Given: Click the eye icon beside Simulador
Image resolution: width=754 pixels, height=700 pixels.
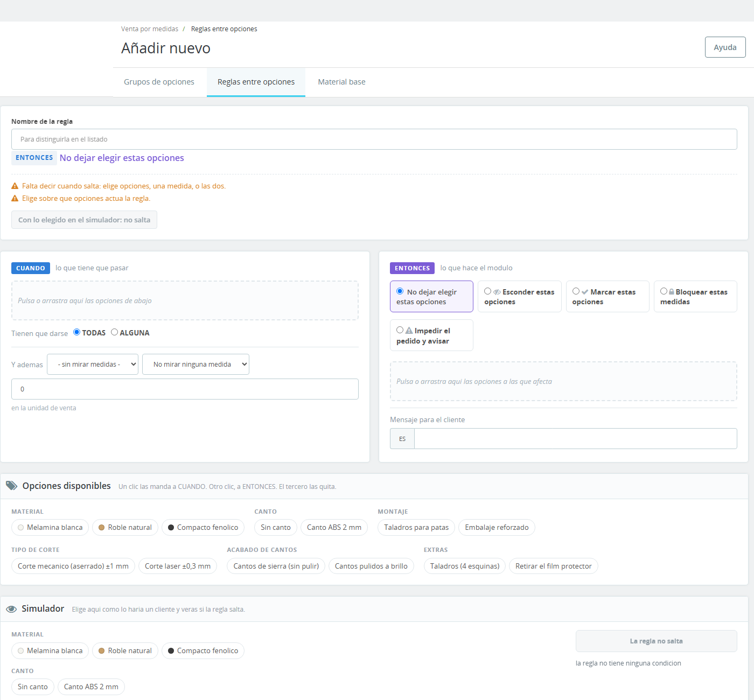Looking at the screenshot, I should (11, 609).
